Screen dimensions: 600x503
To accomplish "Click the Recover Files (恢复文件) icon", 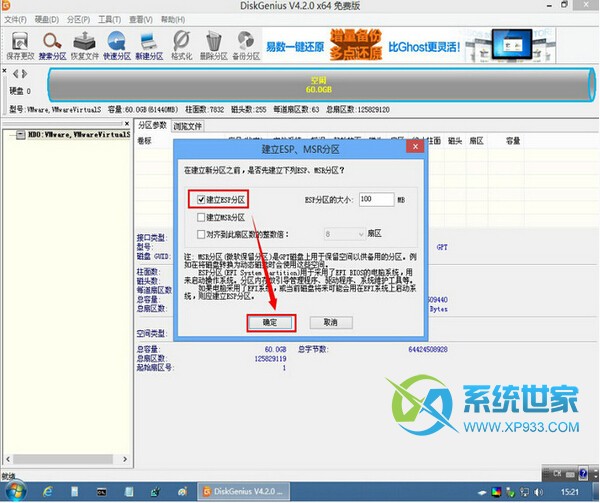I will 85,46.
